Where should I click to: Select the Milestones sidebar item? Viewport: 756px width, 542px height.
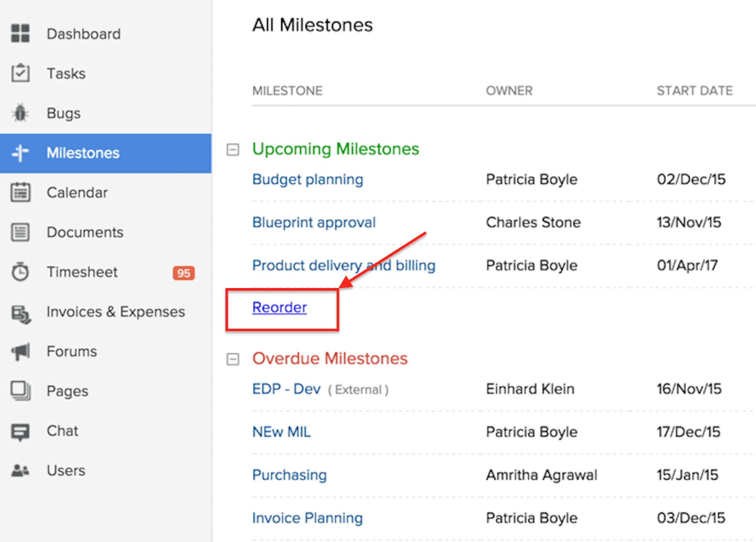(x=83, y=153)
